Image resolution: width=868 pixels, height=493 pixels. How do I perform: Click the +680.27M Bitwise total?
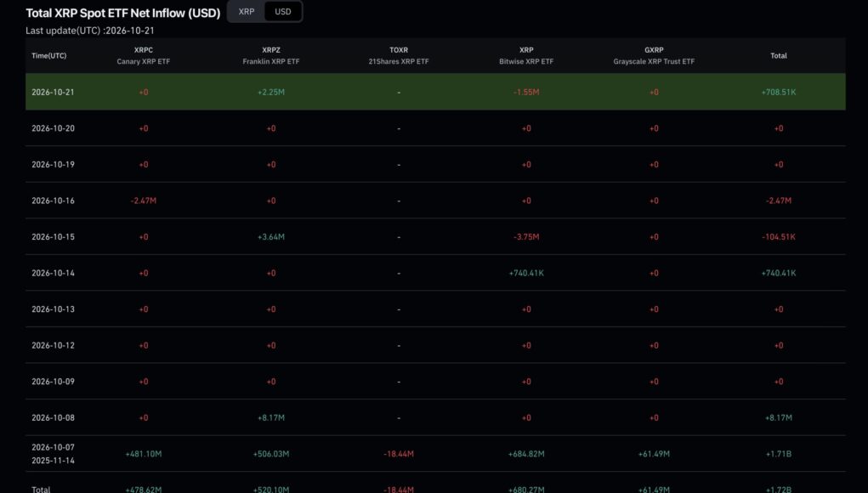coord(526,489)
